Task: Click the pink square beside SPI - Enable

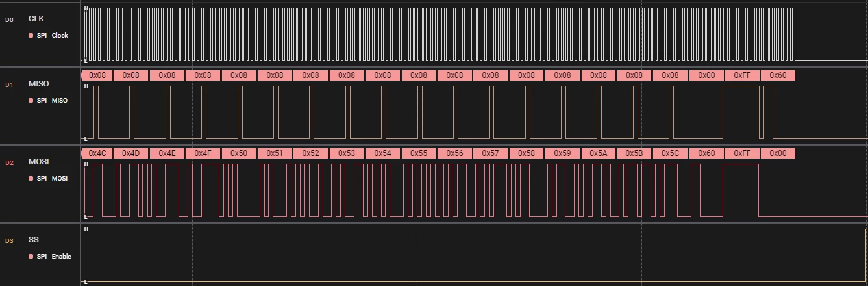Action: pyautogui.click(x=31, y=257)
